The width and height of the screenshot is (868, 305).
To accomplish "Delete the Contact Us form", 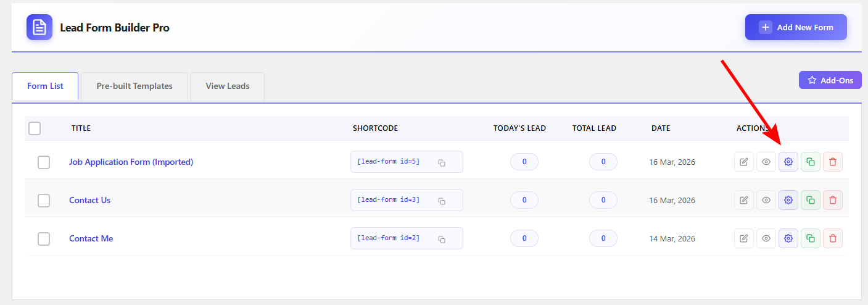I will point(833,200).
